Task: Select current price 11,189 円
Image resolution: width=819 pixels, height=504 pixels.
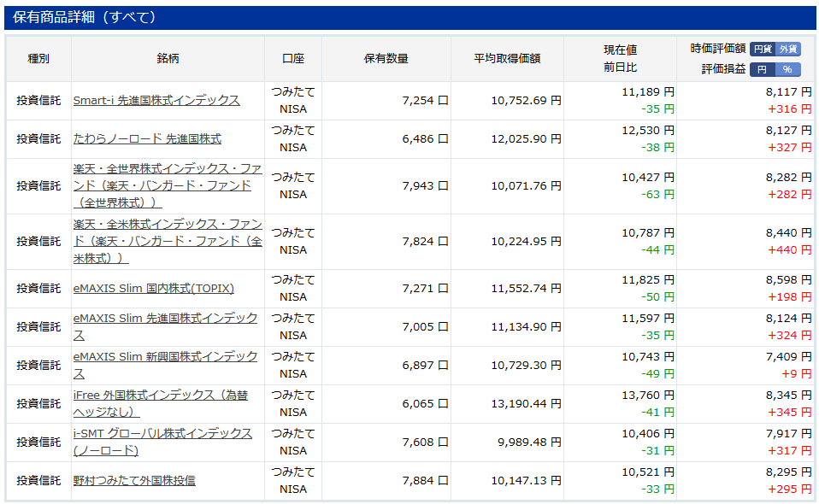Action: pyautogui.click(x=648, y=91)
